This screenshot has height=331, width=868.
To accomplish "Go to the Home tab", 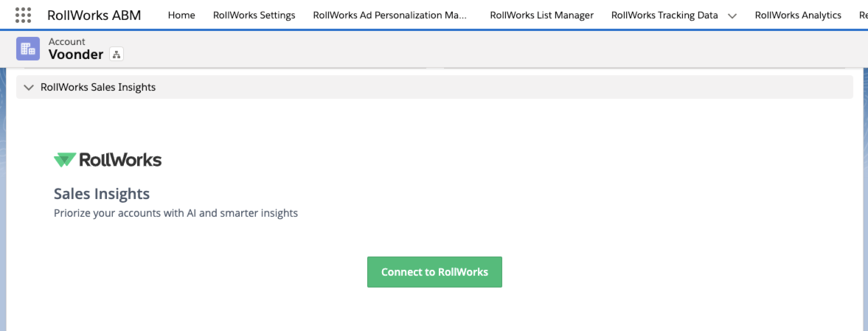I will (x=181, y=15).
